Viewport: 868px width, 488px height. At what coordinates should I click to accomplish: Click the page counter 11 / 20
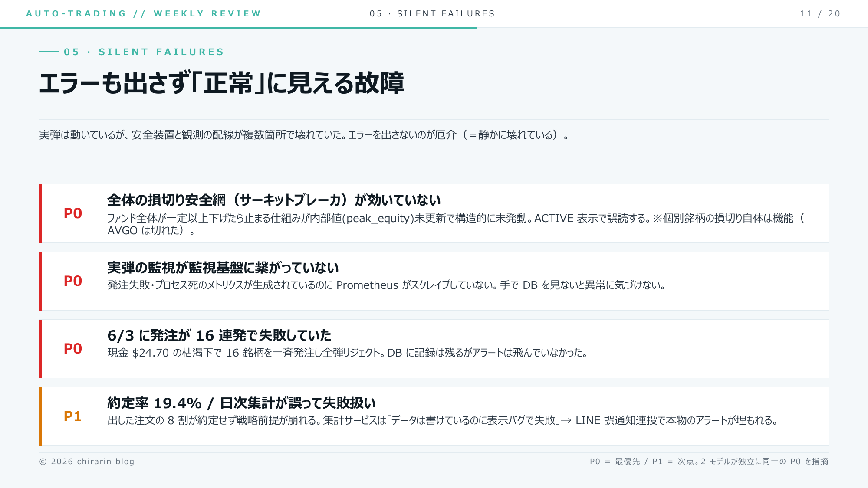pos(820,13)
